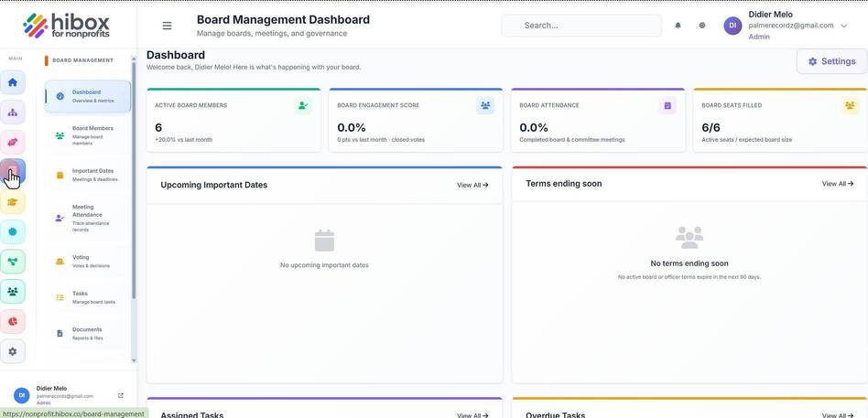Image resolution: width=868 pixels, height=418 pixels.
Task: Open the organization chart icon in rail
Action: point(13,113)
